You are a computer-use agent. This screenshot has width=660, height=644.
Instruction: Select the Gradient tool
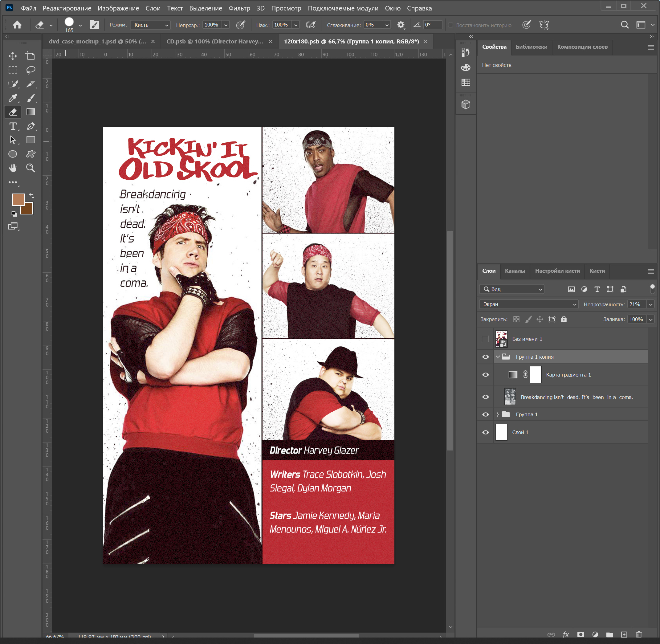[x=31, y=112]
